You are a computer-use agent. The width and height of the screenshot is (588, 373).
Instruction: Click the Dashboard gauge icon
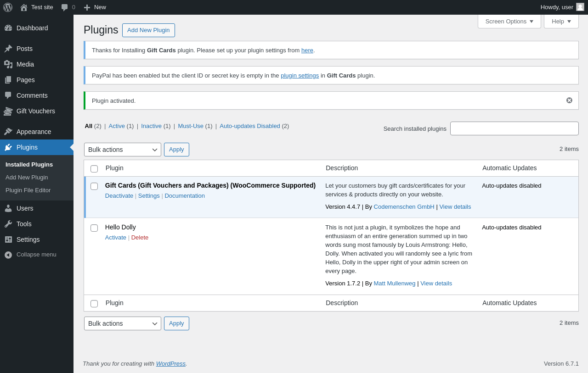click(8, 28)
